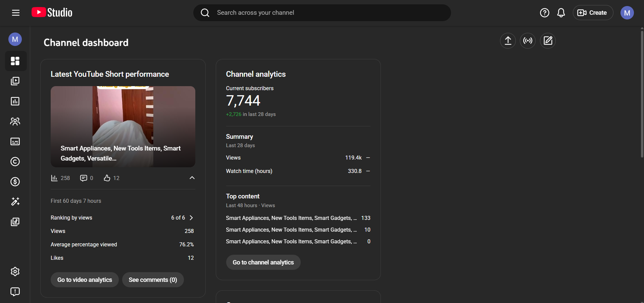This screenshot has height=303, width=644.
Task: Collapse the Short performance details chevron
Action: pyautogui.click(x=192, y=178)
